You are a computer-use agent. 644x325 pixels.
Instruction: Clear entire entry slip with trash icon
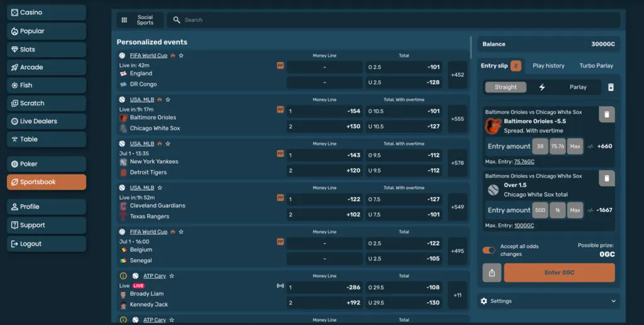(x=611, y=87)
